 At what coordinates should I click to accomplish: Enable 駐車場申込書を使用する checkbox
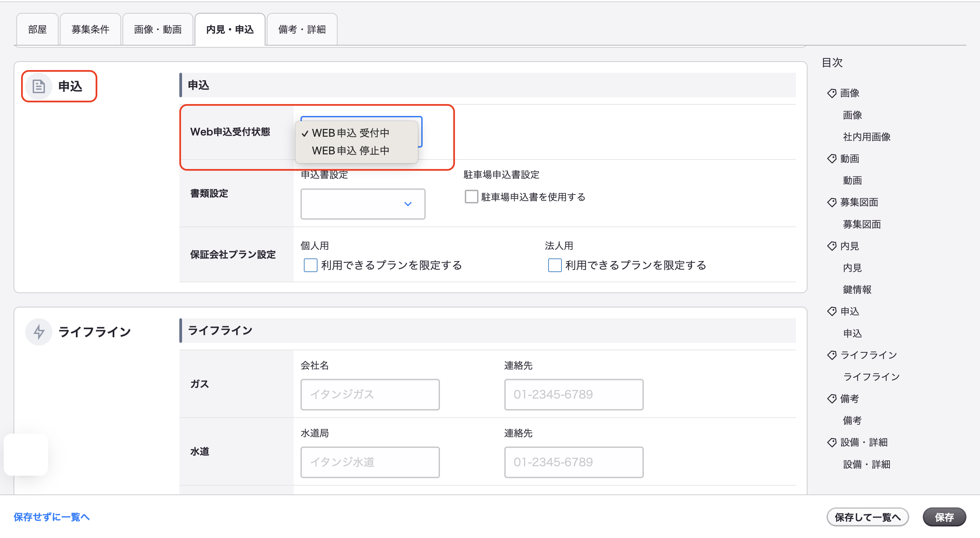pyautogui.click(x=471, y=197)
